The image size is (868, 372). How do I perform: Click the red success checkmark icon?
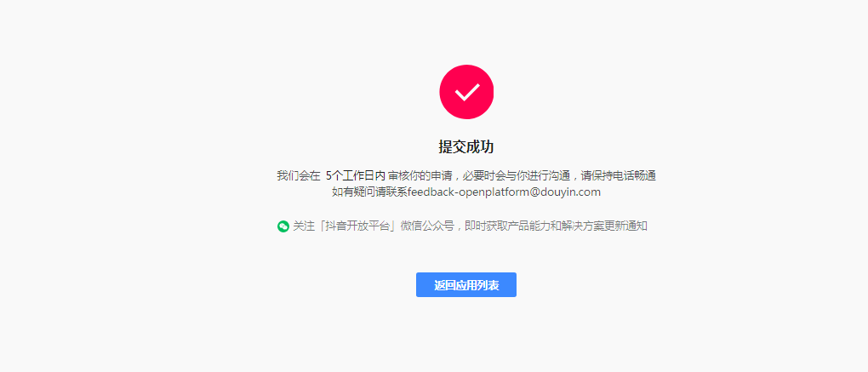tap(466, 92)
